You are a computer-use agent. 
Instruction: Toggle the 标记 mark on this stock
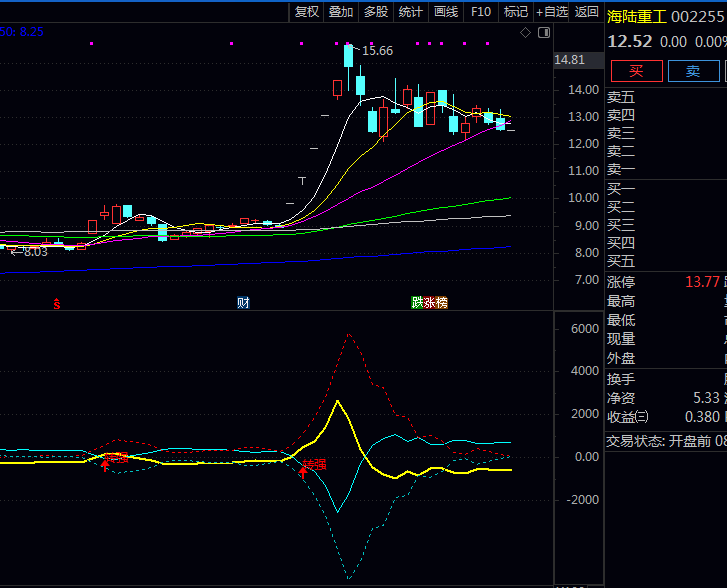point(516,12)
